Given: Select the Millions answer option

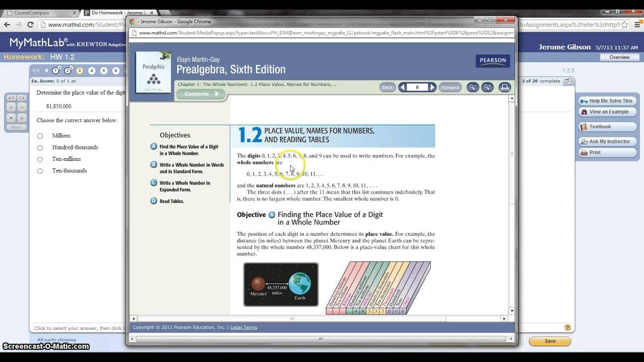Looking at the screenshot, I should click(40, 136).
